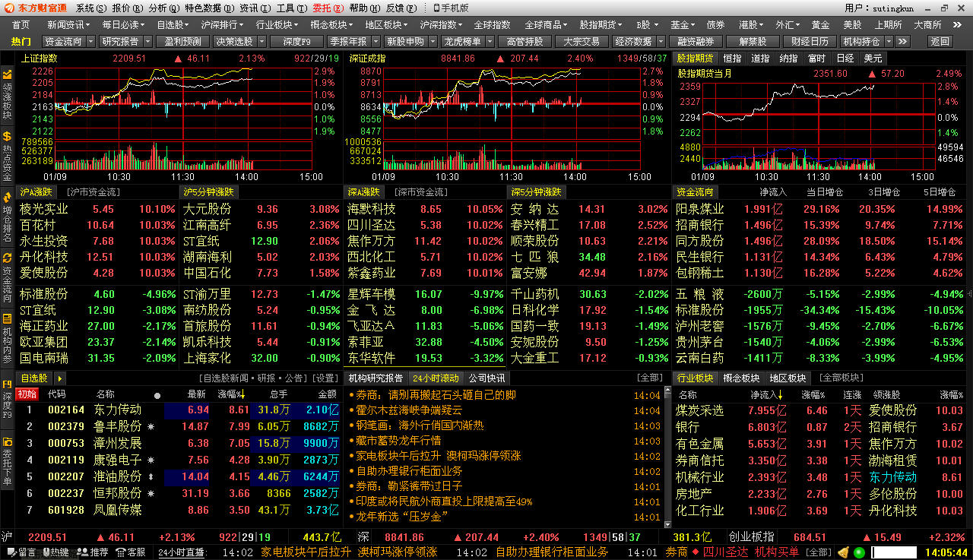Image resolution: width=973 pixels, height=560 pixels.
Task: Open news headline 藏市蓄势龙年行情
Action: pos(398,441)
